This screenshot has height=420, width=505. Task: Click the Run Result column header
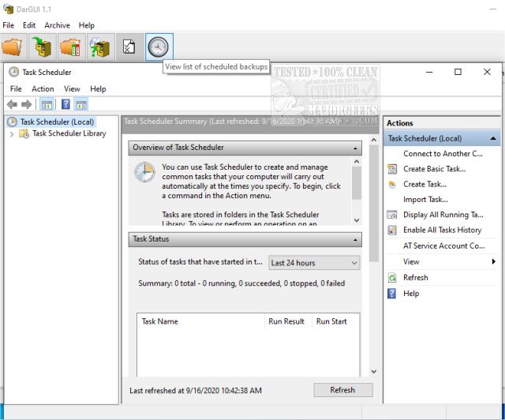[287, 321]
